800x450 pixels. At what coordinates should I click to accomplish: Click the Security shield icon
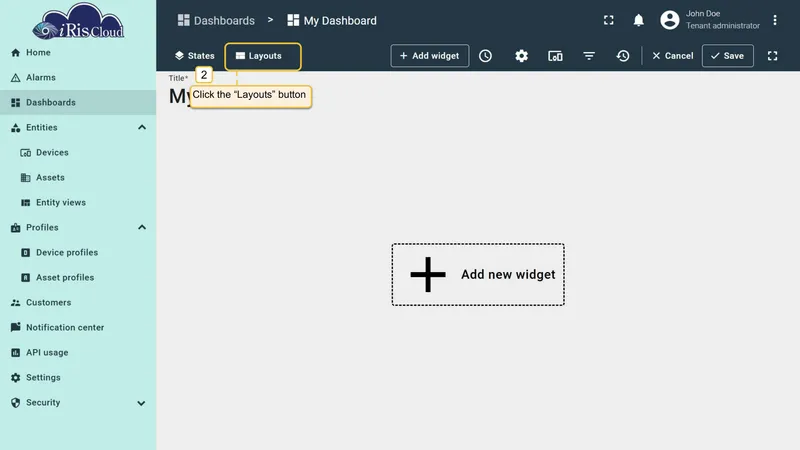[x=15, y=403]
